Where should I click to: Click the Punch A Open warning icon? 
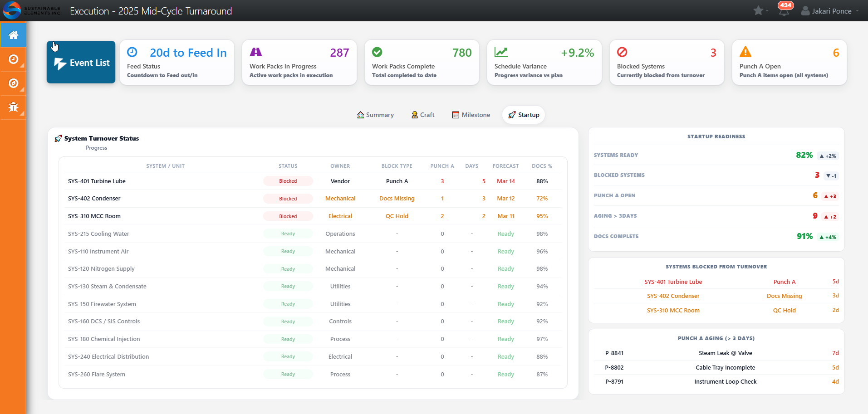point(745,52)
